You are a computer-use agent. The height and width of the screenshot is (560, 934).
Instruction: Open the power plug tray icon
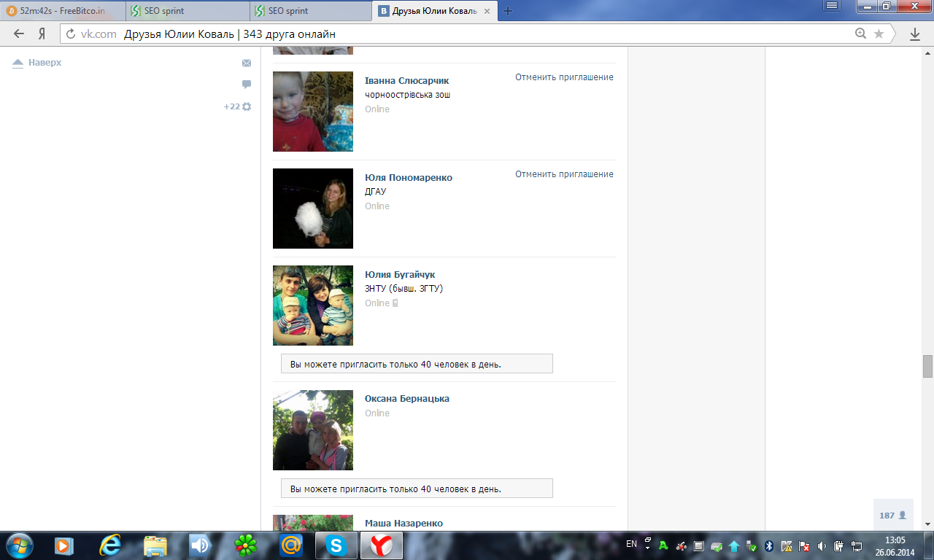[x=839, y=545]
